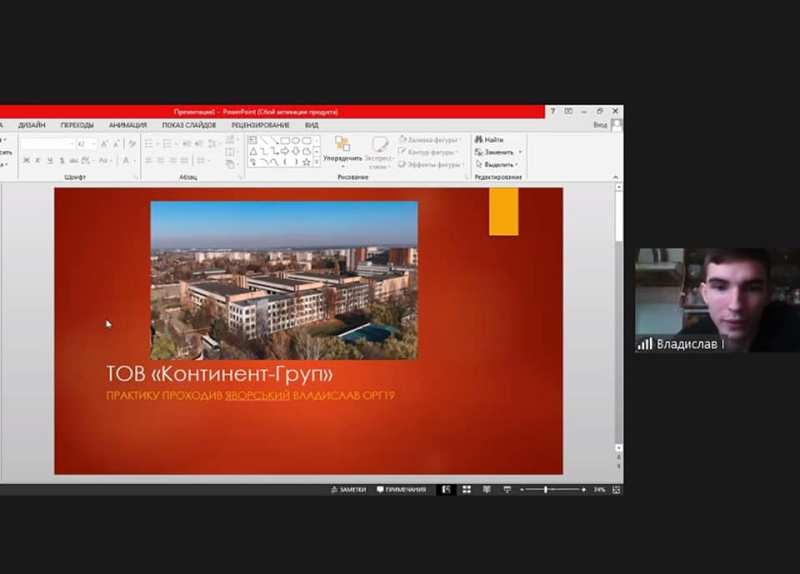800x574 pixels.
Task: Pick font color with the A icon
Action: [127, 161]
